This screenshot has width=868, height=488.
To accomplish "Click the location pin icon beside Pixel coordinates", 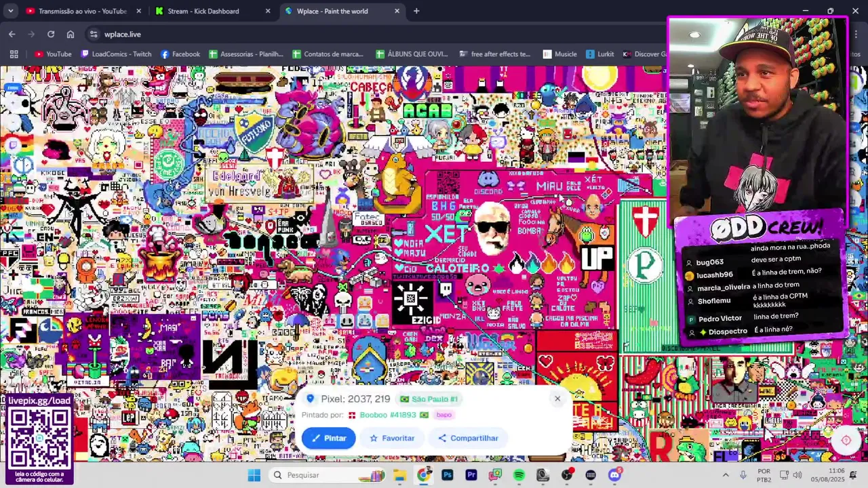I will [311, 399].
